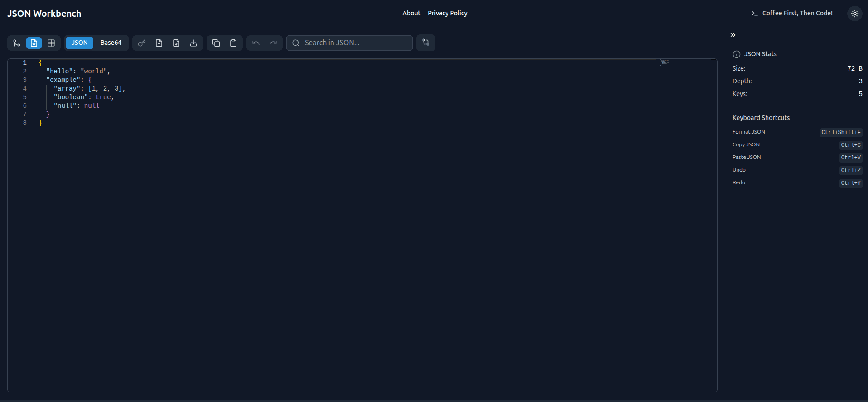Download the JSON using the tray icon
868x402 pixels.
tap(193, 43)
